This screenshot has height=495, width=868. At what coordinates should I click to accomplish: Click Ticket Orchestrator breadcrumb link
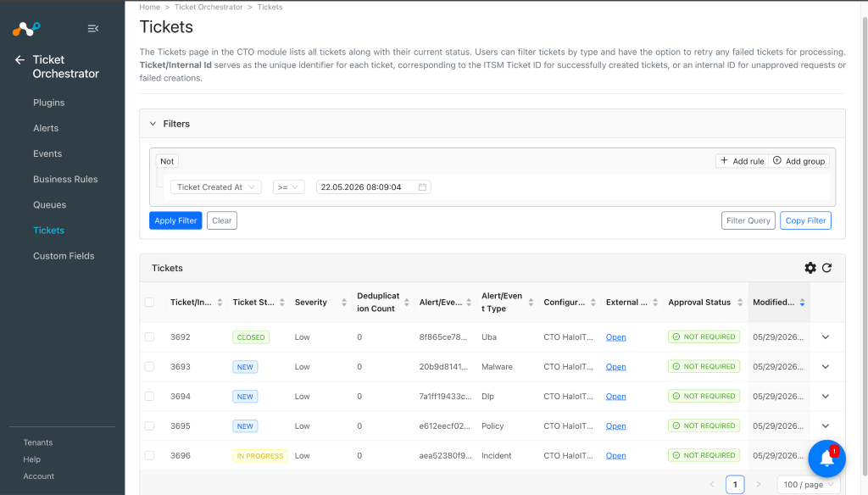[x=209, y=7]
